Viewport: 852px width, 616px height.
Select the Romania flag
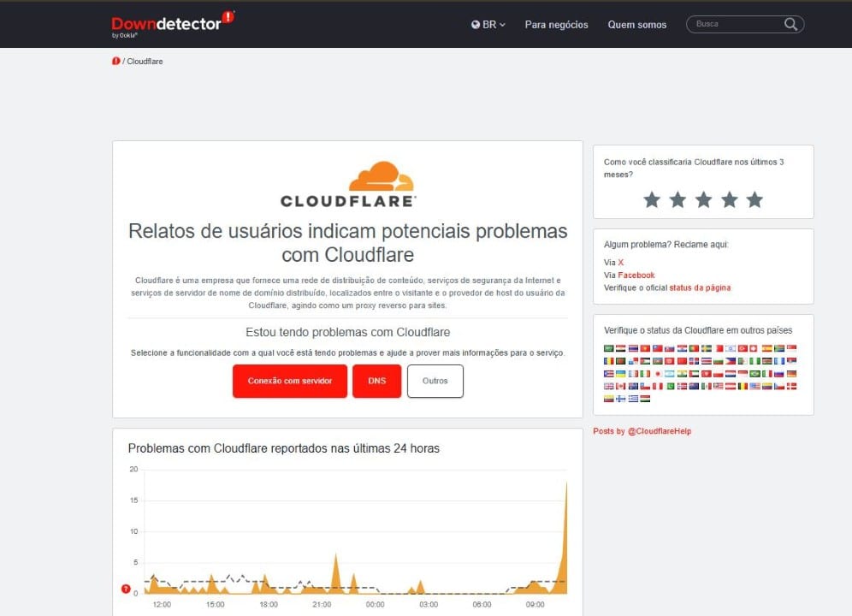coord(609,361)
